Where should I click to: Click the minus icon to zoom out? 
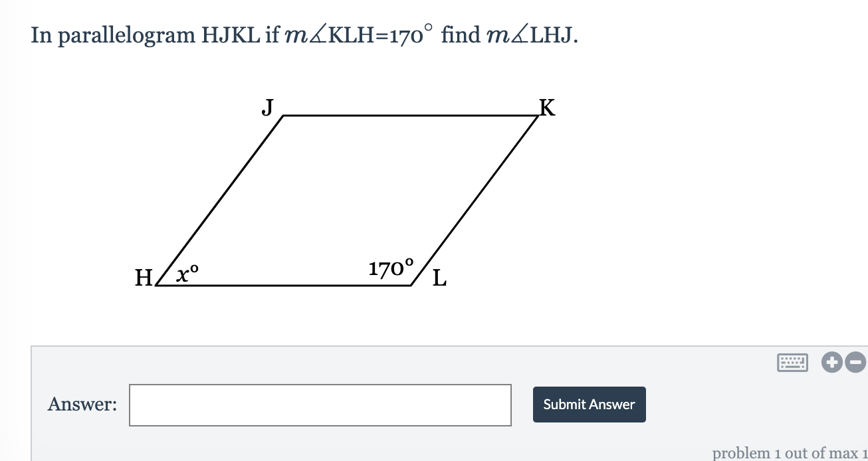pos(854,363)
